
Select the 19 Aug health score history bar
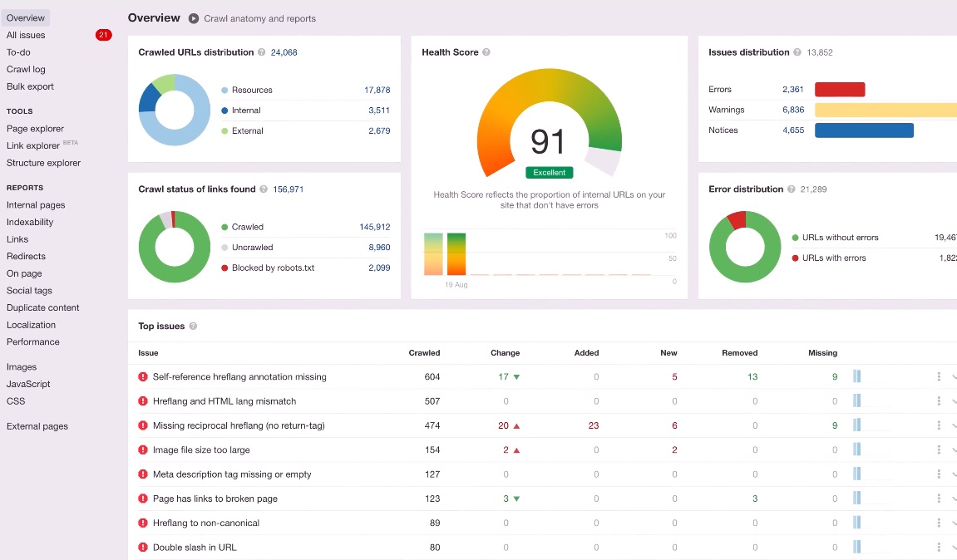pyautogui.click(x=456, y=253)
